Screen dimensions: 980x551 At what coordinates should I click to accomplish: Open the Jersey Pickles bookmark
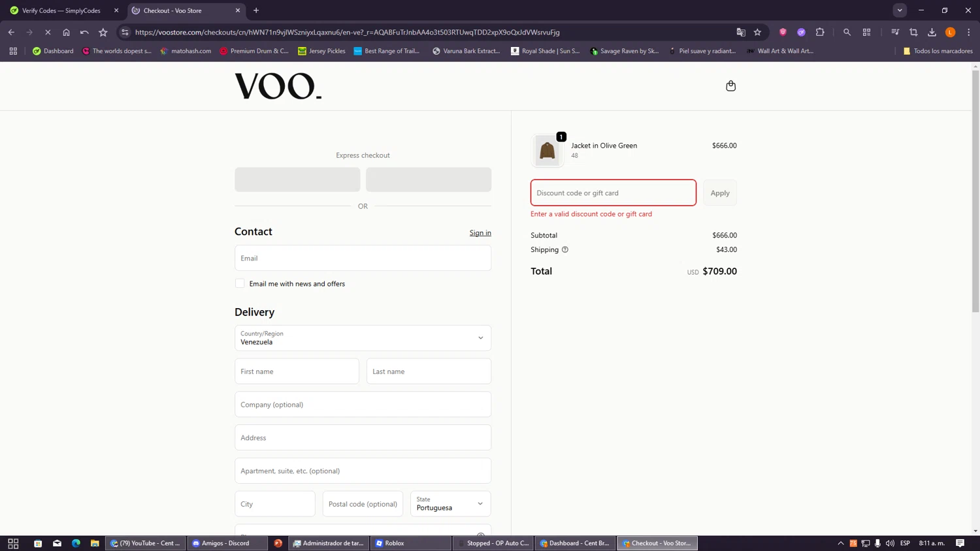321,51
